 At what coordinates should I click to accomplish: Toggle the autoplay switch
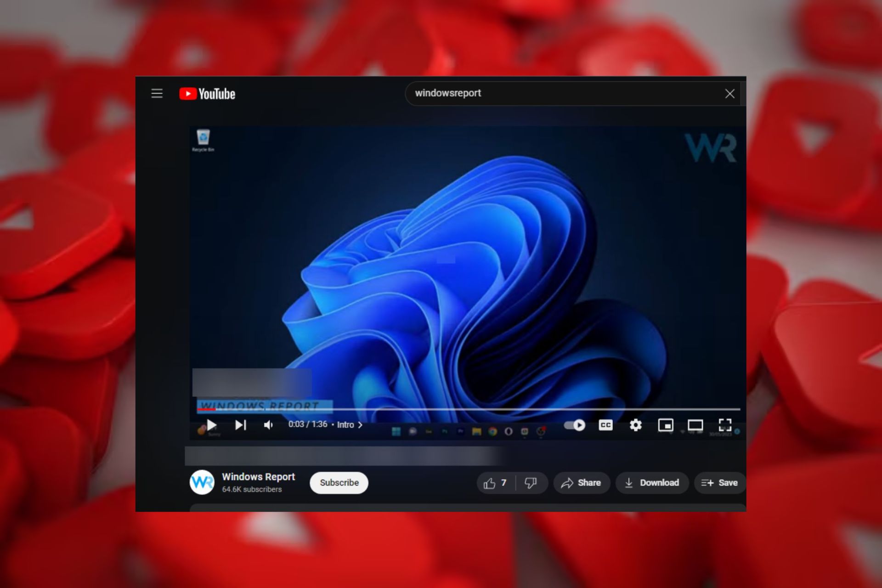[x=575, y=425]
